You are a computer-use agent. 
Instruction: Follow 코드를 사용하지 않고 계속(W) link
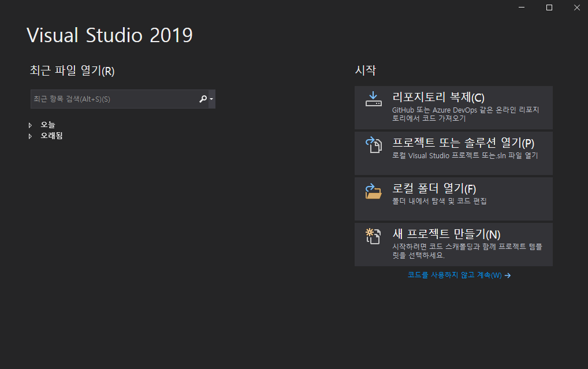(455, 275)
